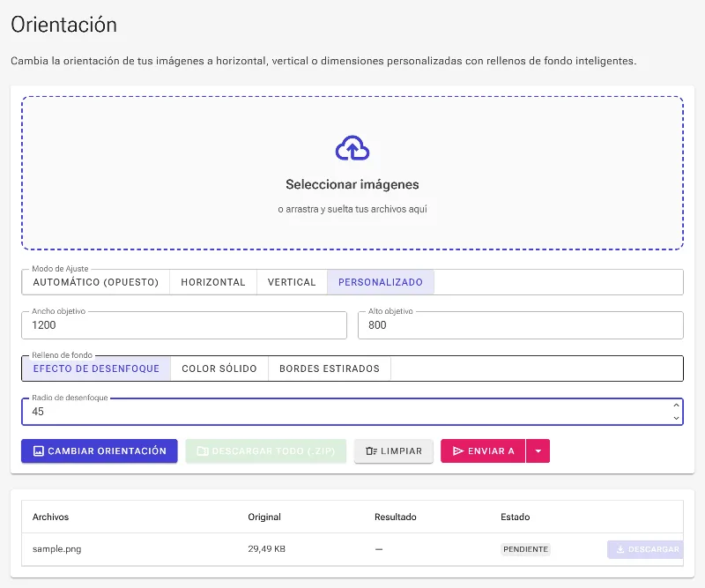The height and width of the screenshot is (588, 705).
Task: Click the Enviar A button label
Action: (491, 450)
